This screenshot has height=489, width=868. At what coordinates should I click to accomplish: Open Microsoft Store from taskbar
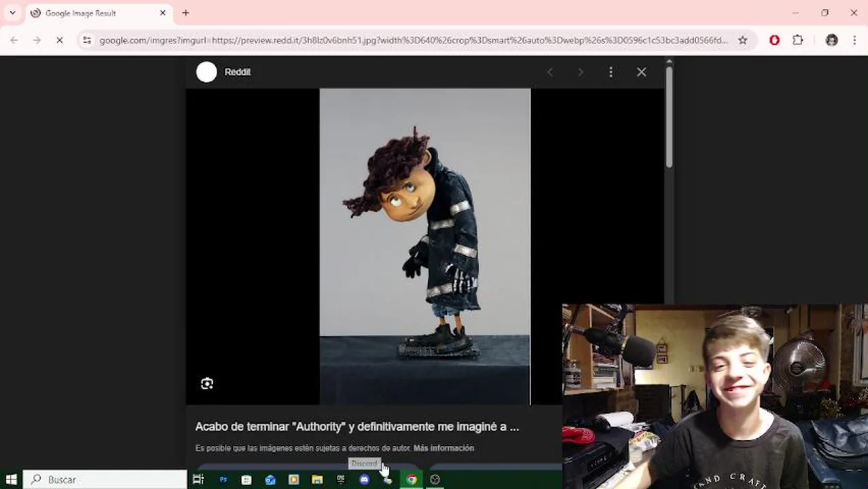click(247, 479)
